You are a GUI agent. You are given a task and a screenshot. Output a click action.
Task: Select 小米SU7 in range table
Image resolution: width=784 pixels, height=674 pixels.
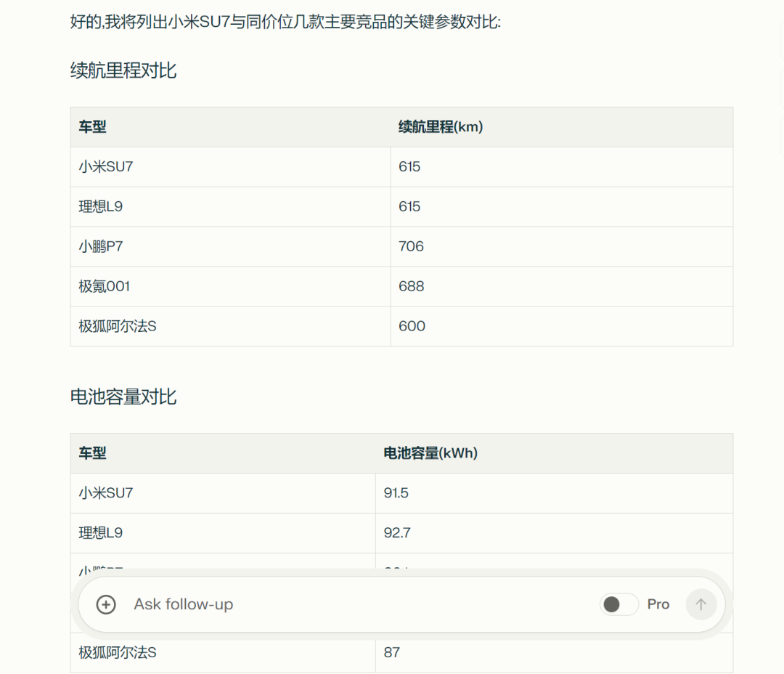tap(106, 166)
